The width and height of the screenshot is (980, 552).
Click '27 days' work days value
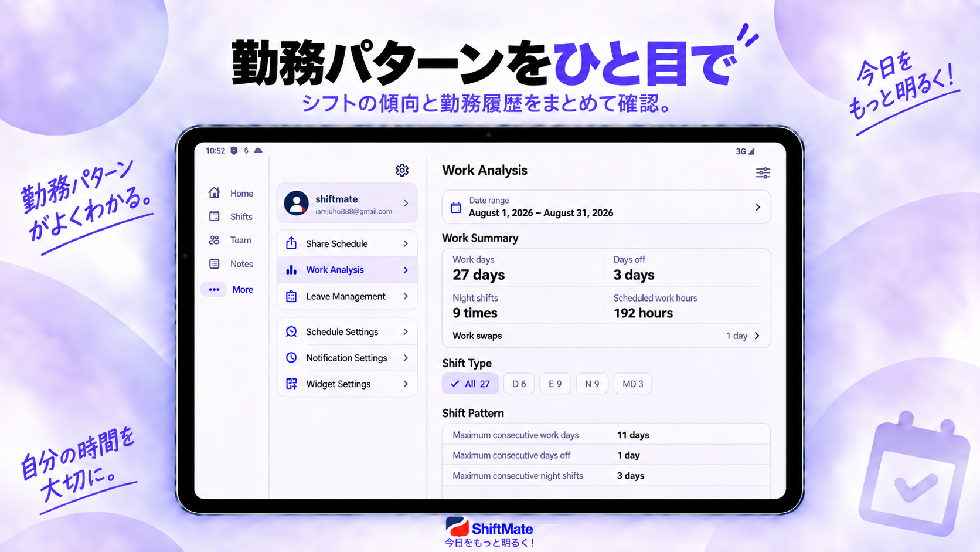click(x=479, y=275)
